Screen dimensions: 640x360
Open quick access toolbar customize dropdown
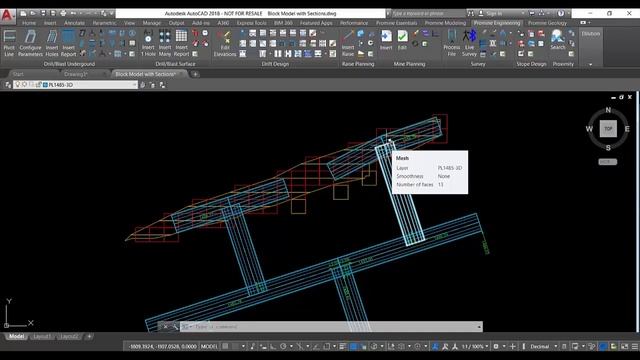[111, 13]
